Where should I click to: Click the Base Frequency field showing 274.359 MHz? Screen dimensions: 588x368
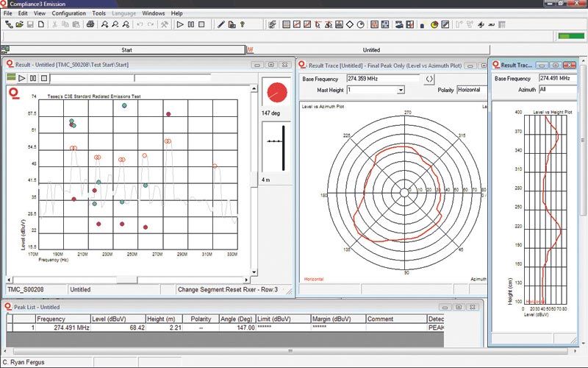(382, 79)
